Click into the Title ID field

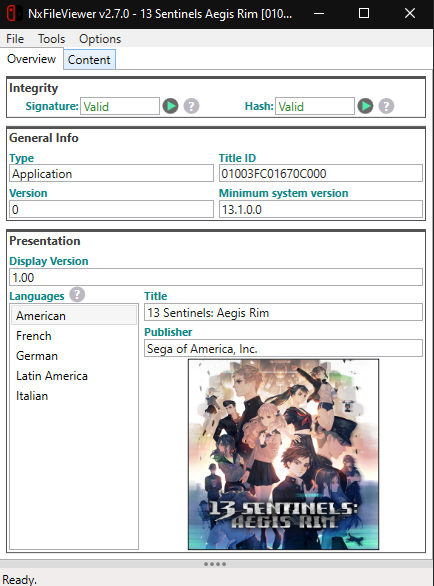pos(321,173)
